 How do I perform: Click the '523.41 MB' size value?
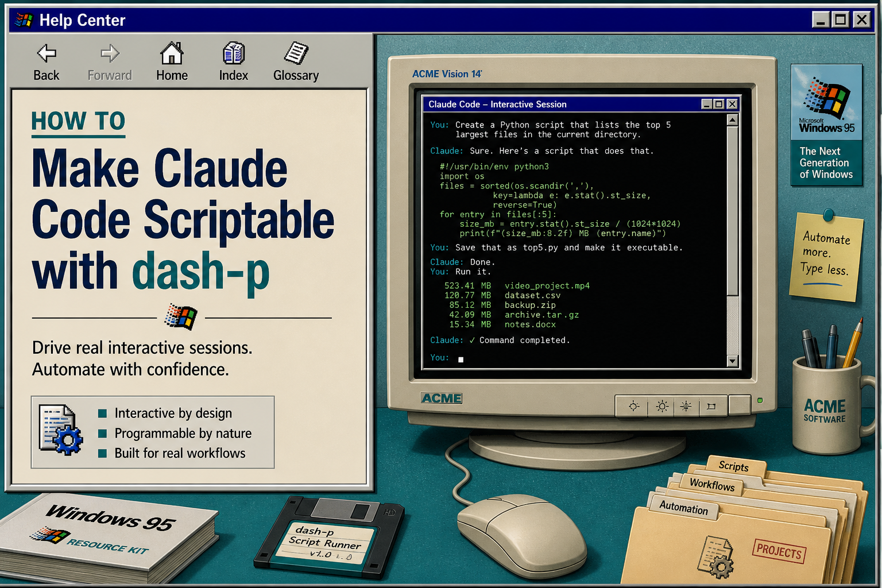pyautogui.click(x=467, y=286)
